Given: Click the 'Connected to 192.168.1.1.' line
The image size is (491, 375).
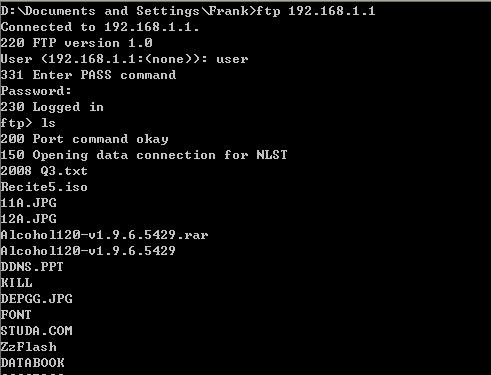Looking at the screenshot, I should point(100,27).
